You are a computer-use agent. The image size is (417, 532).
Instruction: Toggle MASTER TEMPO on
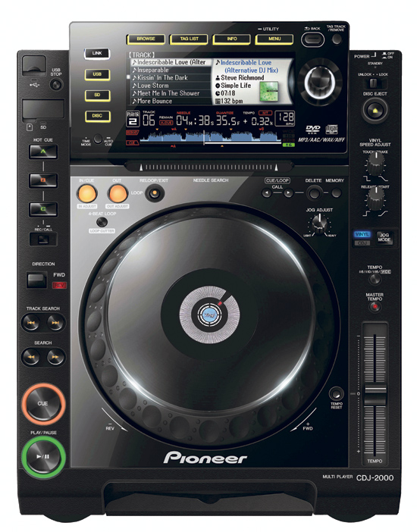(375, 307)
